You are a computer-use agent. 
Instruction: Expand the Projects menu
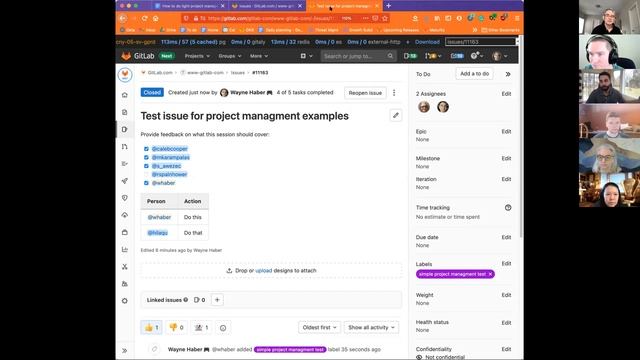[x=197, y=56]
